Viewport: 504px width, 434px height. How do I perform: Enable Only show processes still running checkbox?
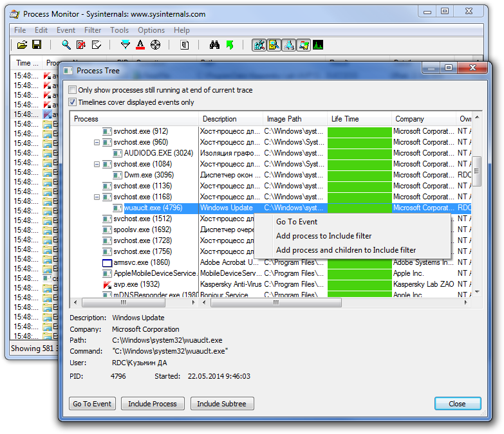tap(73, 90)
